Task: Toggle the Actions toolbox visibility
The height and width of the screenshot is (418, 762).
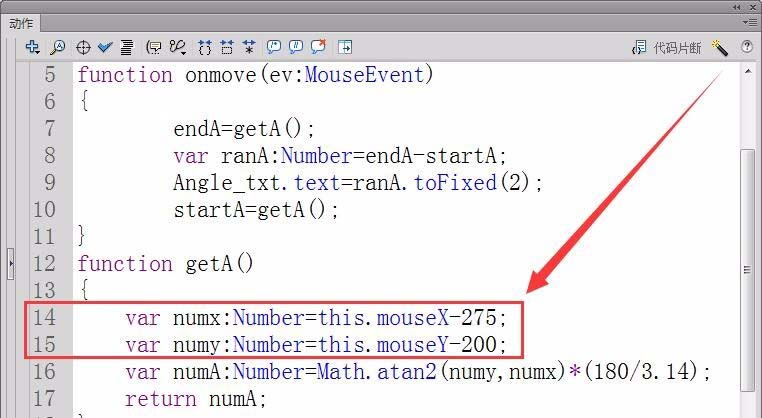Action: (x=345, y=47)
